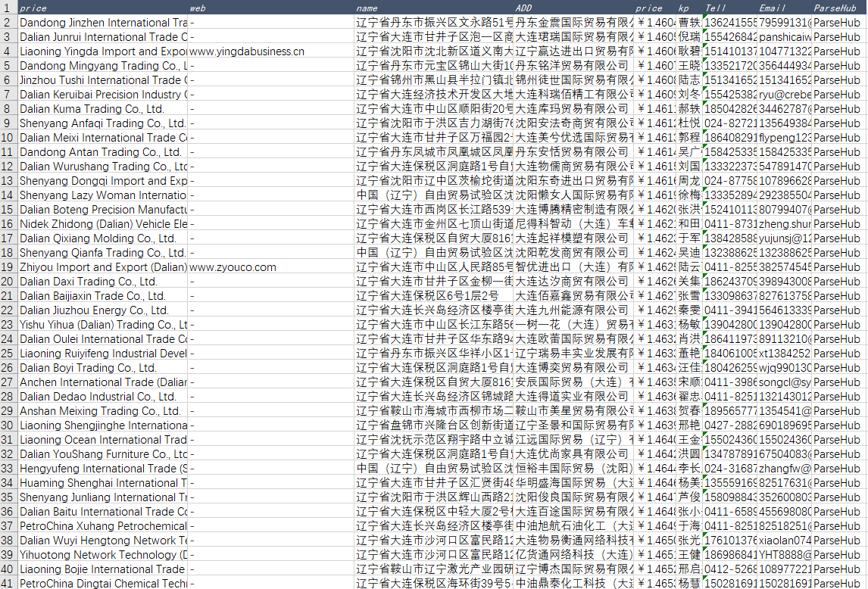The height and width of the screenshot is (589, 868).
Task: Select cell Dalian Meixi International Trade
Action: coord(103,138)
